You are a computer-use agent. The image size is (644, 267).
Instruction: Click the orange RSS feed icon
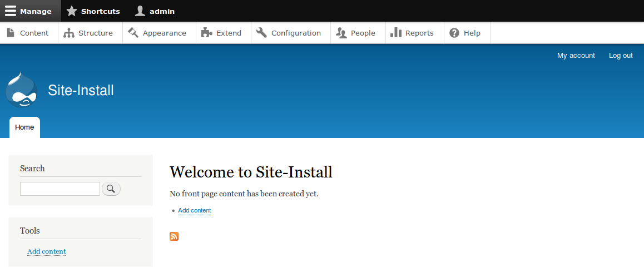[174, 236]
